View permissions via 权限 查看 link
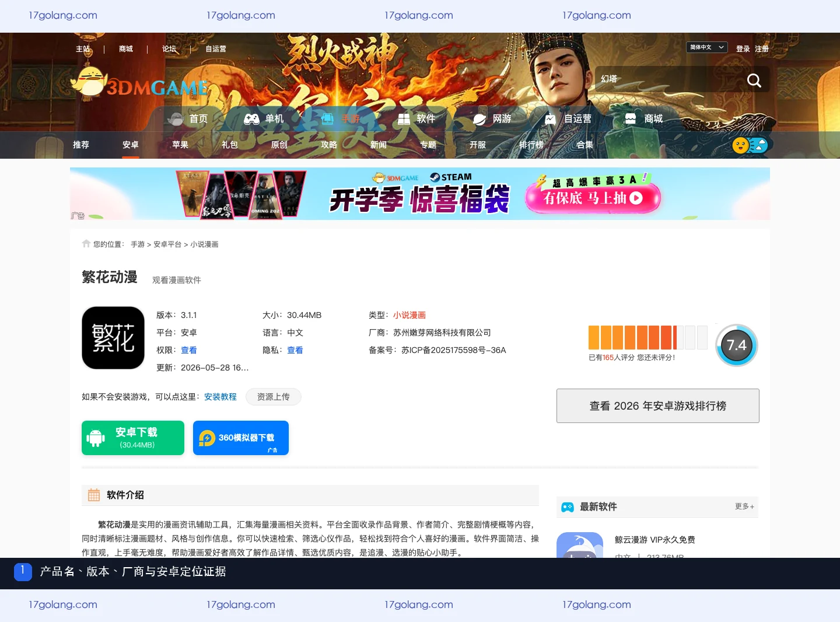The image size is (840, 622). click(189, 350)
